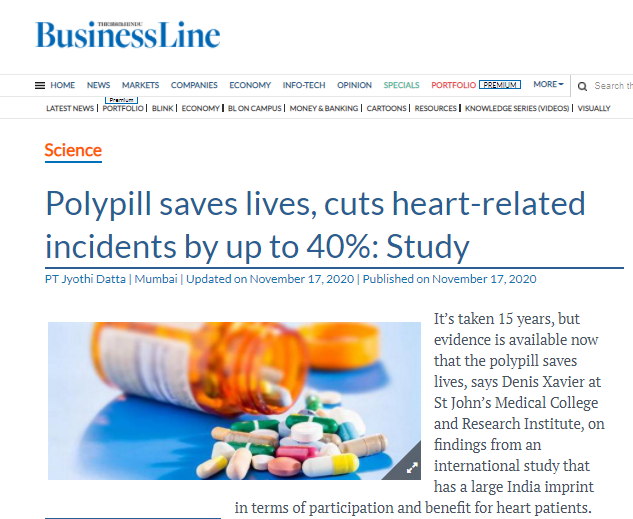Visit BL ON CAMPUS link

254,108
